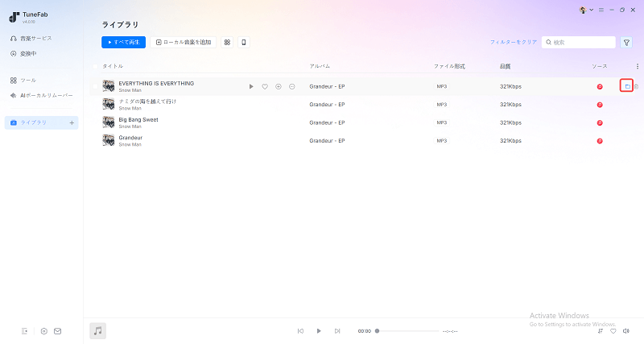Screen dimensions: 644x344
Task: Tick the checkbox for EVERYTHING IS EVERYTHING
Action: 95,86
